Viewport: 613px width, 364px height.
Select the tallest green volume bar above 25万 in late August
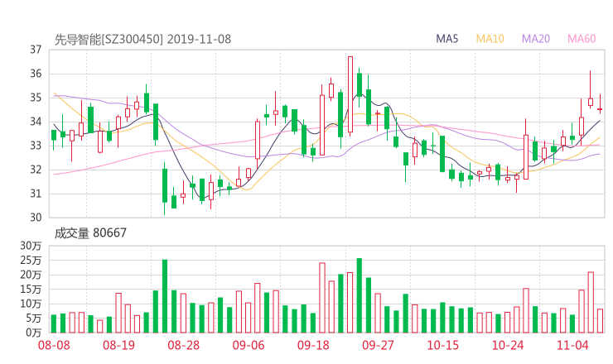[x=165, y=296]
